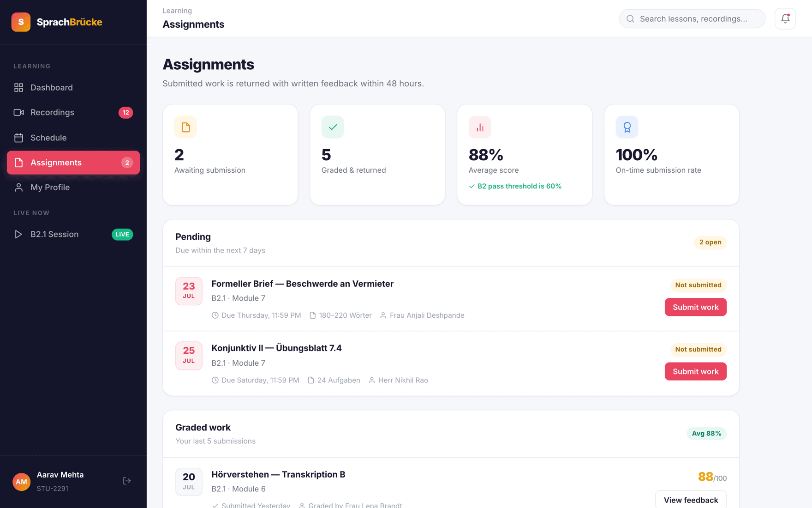Focus the Search lessons, recordings field

coord(692,19)
